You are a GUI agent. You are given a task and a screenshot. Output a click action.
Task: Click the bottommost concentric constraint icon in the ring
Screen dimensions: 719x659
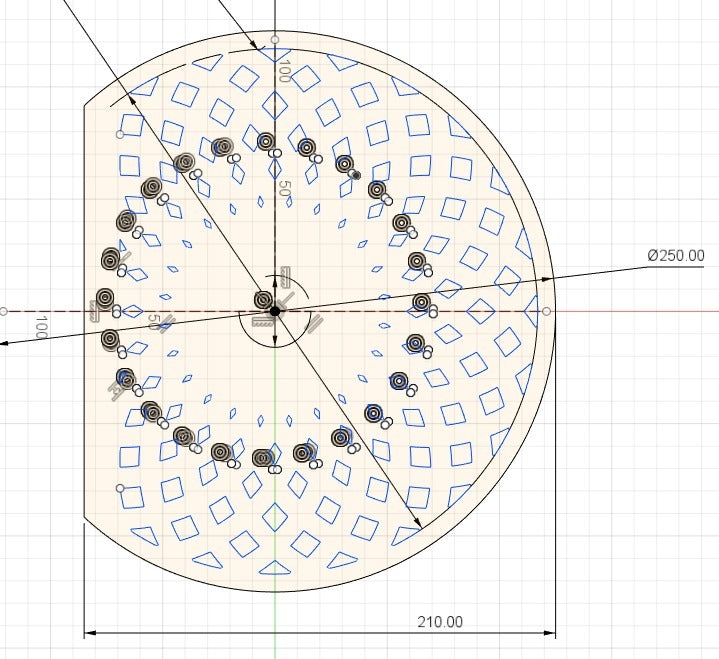point(263,458)
